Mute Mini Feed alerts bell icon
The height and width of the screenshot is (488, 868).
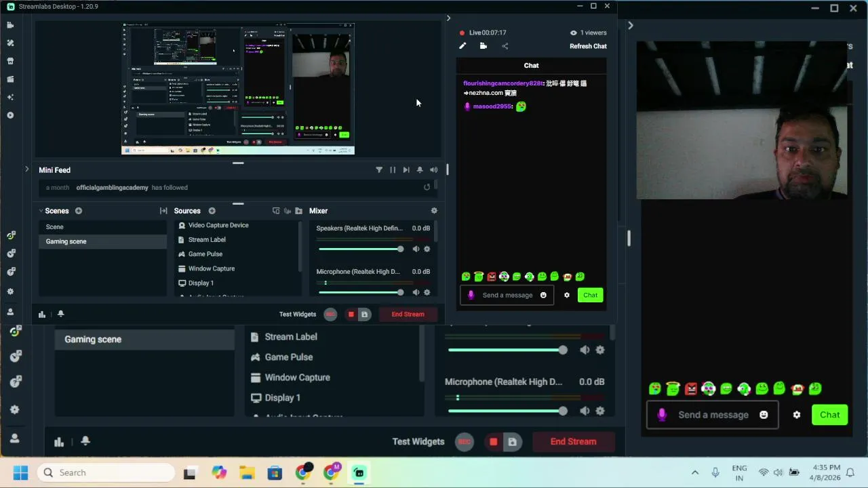tap(420, 170)
